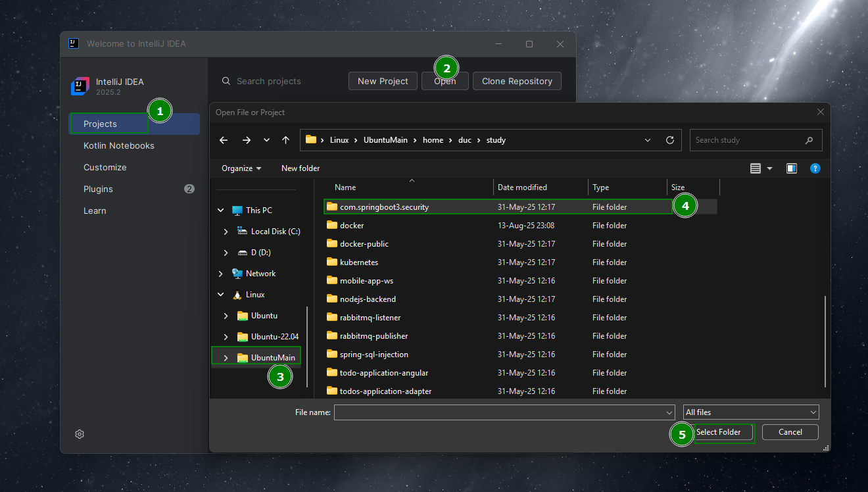The width and height of the screenshot is (868, 492).
Task: Open help via blue question mark icon
Action: click(x=815, y=168)
